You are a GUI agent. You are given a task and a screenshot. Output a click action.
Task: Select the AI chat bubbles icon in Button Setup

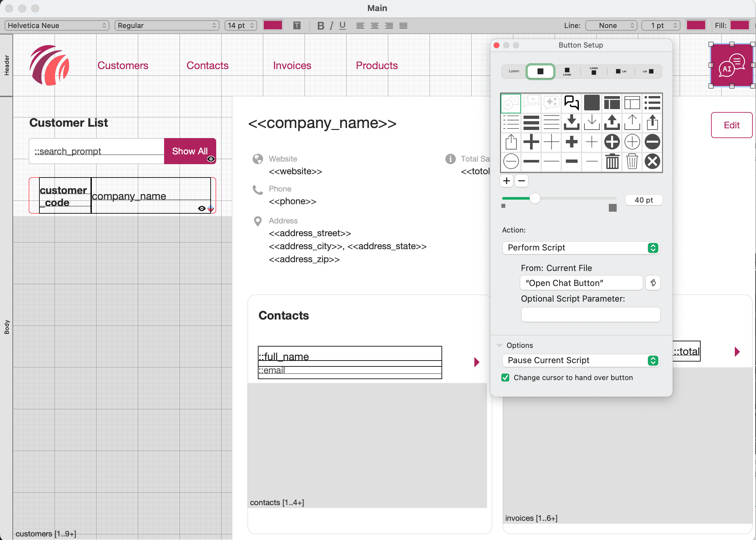tap(511, 103)
